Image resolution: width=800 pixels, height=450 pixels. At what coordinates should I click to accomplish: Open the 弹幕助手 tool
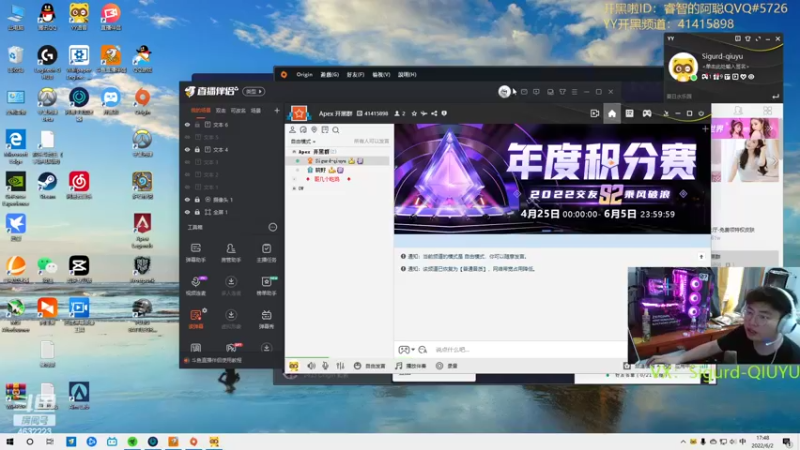(196, 253)
